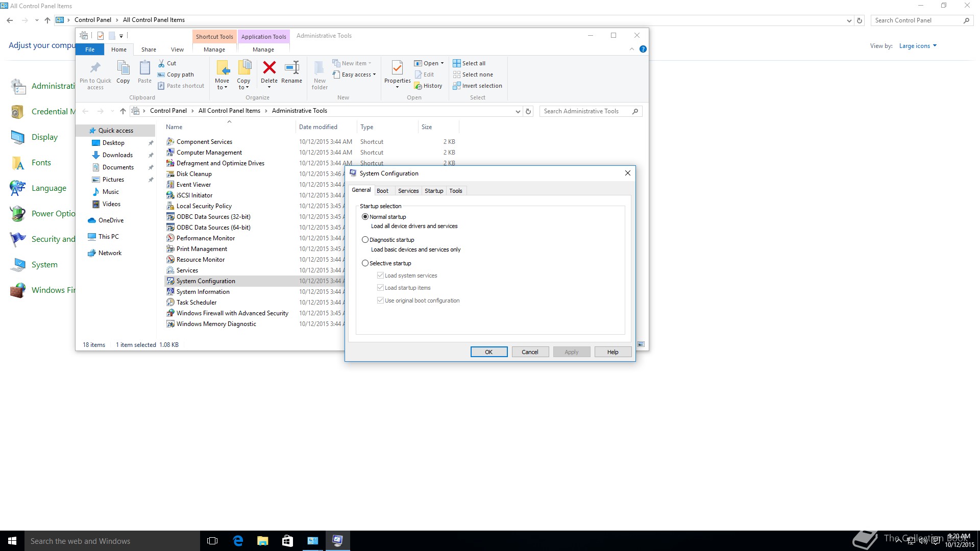Viewport: 980px width, 551px height.
Task: Collapse the Explorer ribbon chevron
Action: click(x=632, y=49)
